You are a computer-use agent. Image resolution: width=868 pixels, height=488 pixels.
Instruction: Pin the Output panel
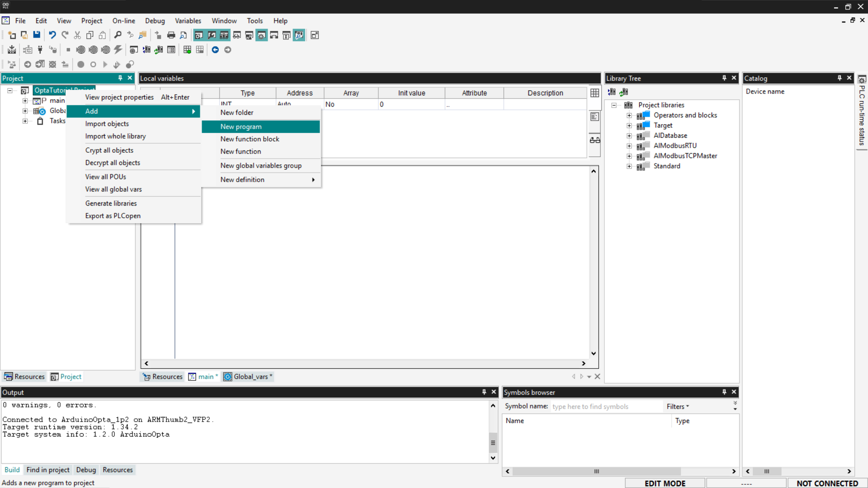click(484, 392)
